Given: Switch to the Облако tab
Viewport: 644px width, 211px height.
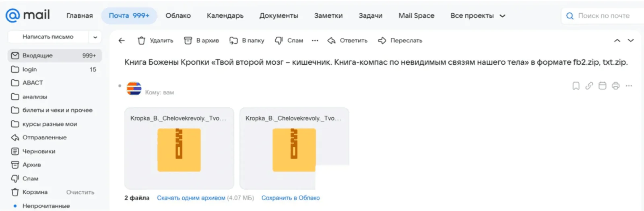Looking at the screenshot, I should [178, 16].
